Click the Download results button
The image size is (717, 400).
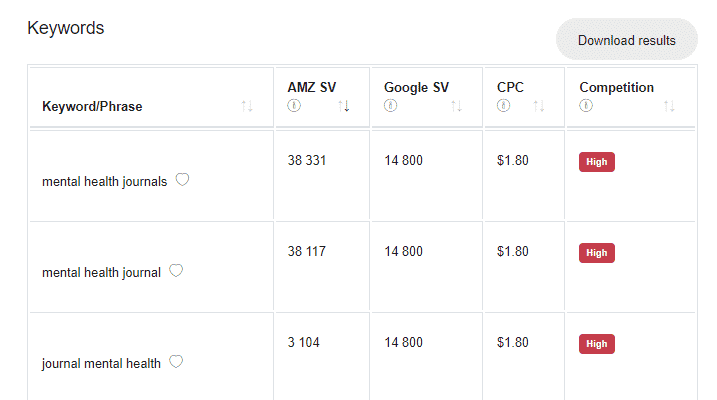click(x=626, y=40)
